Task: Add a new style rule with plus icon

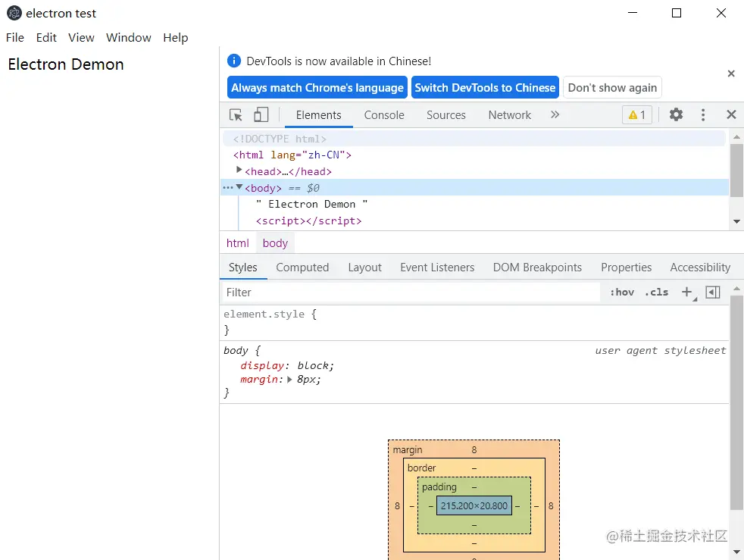Action: (x=686, y=292)
